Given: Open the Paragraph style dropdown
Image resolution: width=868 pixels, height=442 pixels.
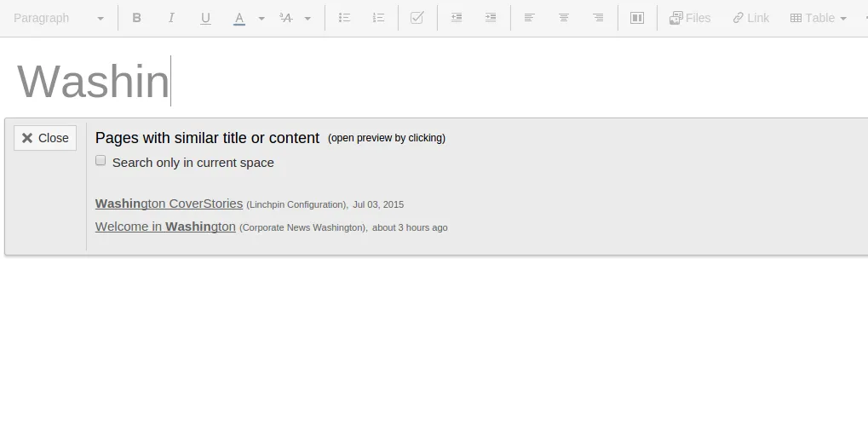Looking at the screenshot, I should click(58, 18).
